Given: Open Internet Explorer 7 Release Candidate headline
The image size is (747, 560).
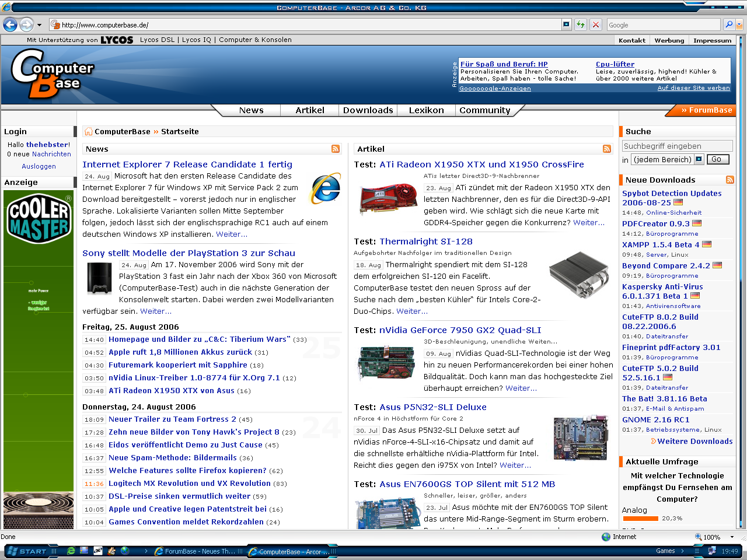Looking at the screenshot, I should 187,164.
